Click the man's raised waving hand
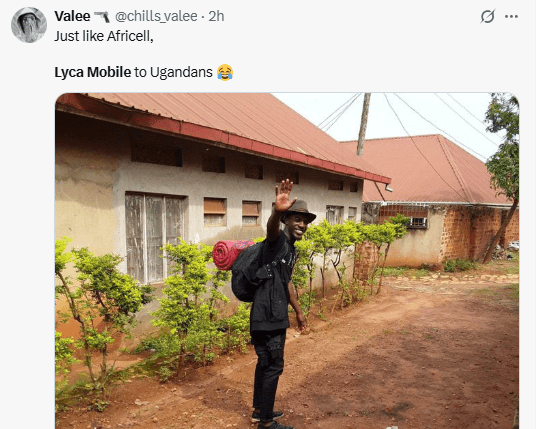Image resolution: width=539 pixels, height=429 pixels. [x=284, y=195]
